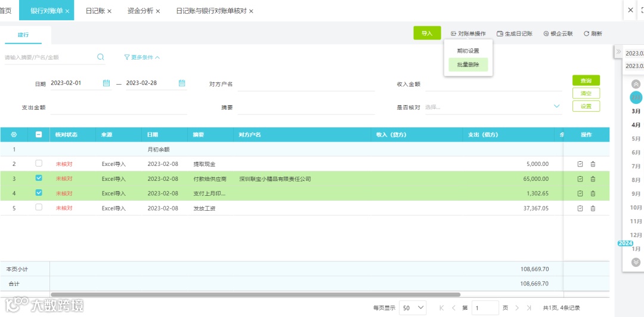The height and width of the screenshot is (317, 644).
Task: Open the per-page count dropdown showing 50
Action: click(413, 307)
